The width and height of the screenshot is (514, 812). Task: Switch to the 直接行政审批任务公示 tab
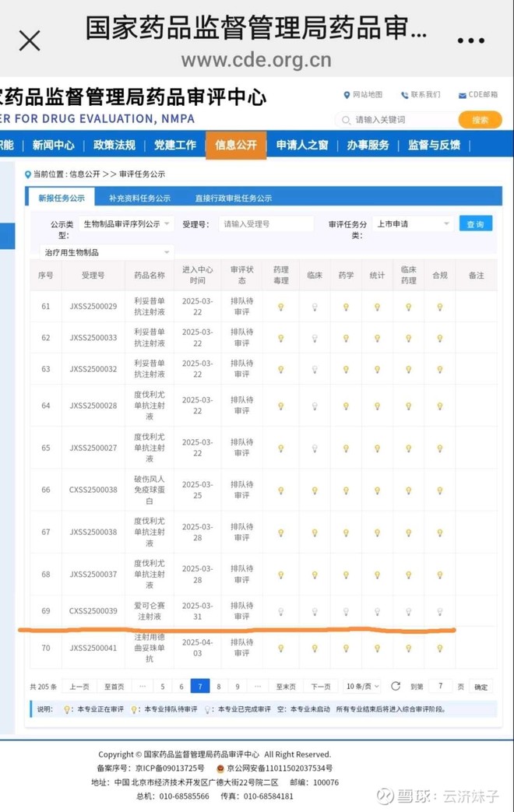(x=233, y=198)
